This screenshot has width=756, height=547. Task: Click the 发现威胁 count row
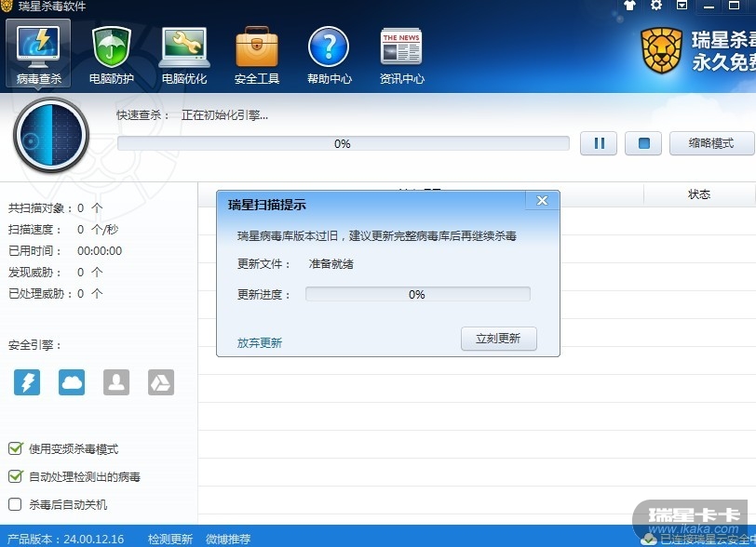point(56,273)
